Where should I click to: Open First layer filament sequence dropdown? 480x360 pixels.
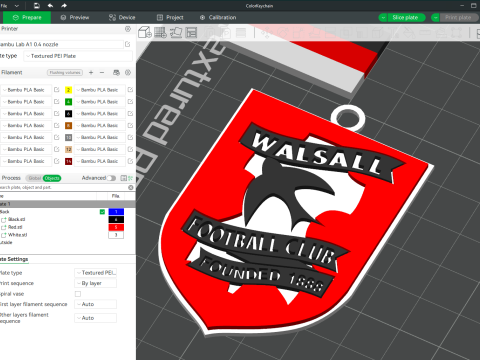tap(95, 304)
